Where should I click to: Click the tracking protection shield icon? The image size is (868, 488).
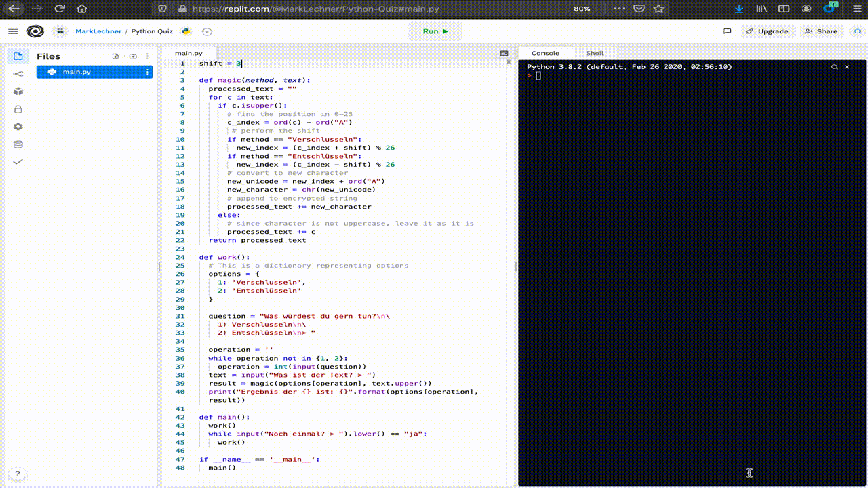[162, 9]
